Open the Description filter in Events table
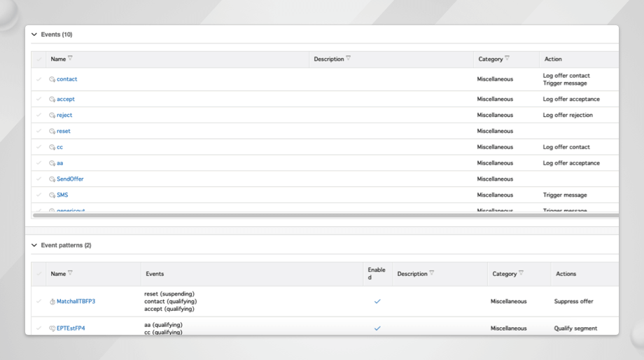The width and height of the screenshot is (644, 360). 348,59
